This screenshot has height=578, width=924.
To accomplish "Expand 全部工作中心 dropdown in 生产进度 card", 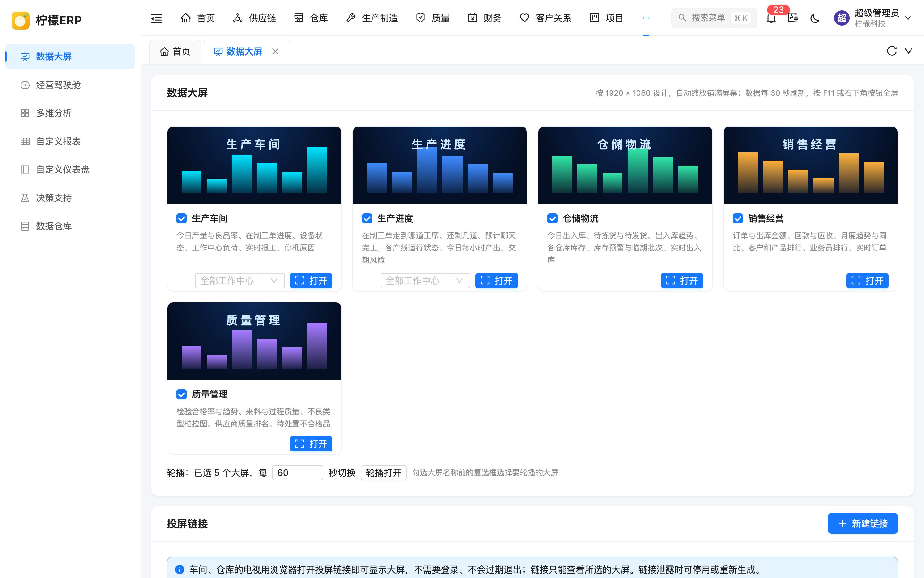I will point(425,281).
